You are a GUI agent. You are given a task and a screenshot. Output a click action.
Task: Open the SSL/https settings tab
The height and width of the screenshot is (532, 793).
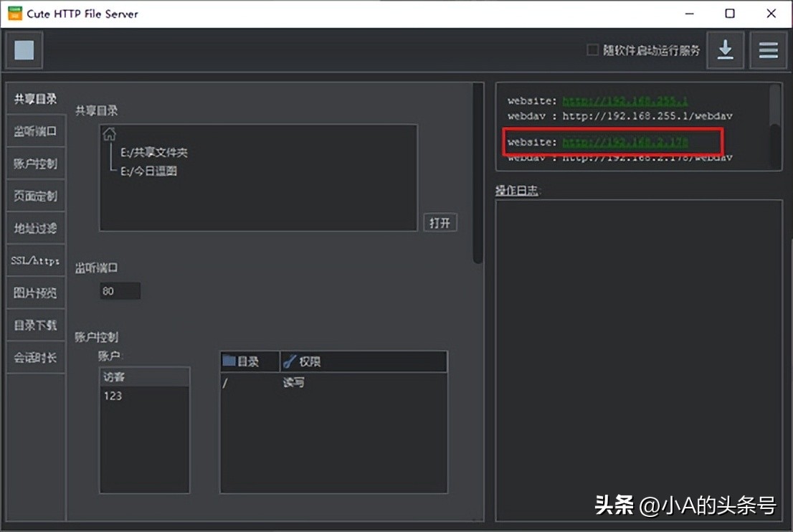35,260
